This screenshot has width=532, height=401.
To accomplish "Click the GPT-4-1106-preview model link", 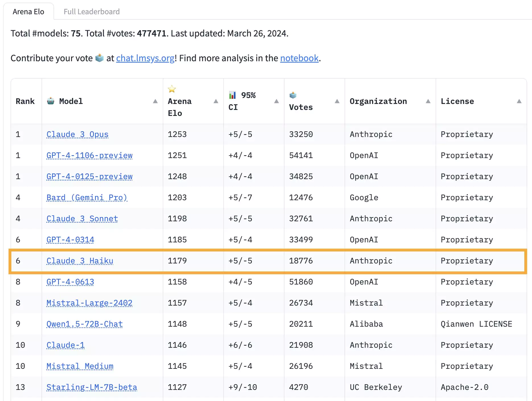I will tap(89, 155).
